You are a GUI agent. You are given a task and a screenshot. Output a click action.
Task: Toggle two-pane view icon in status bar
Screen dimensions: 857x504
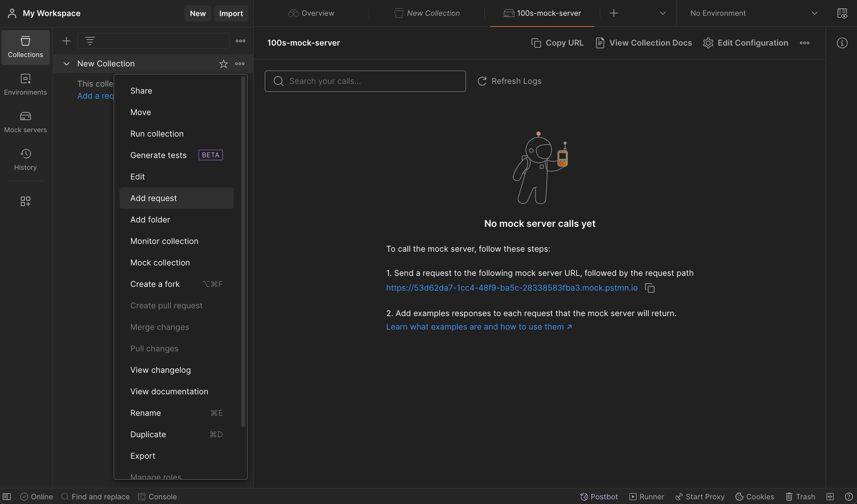tap(830, 497)
